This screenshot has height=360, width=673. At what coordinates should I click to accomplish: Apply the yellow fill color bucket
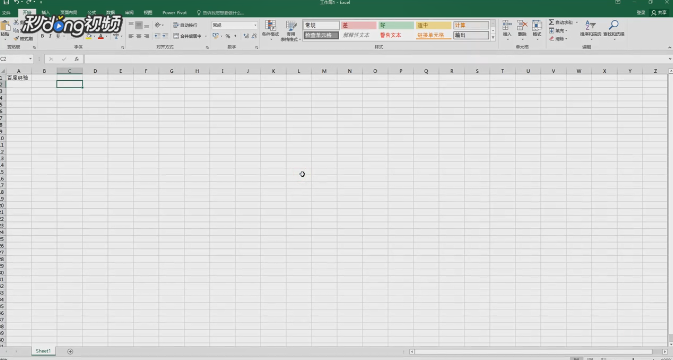click(88, 36)
